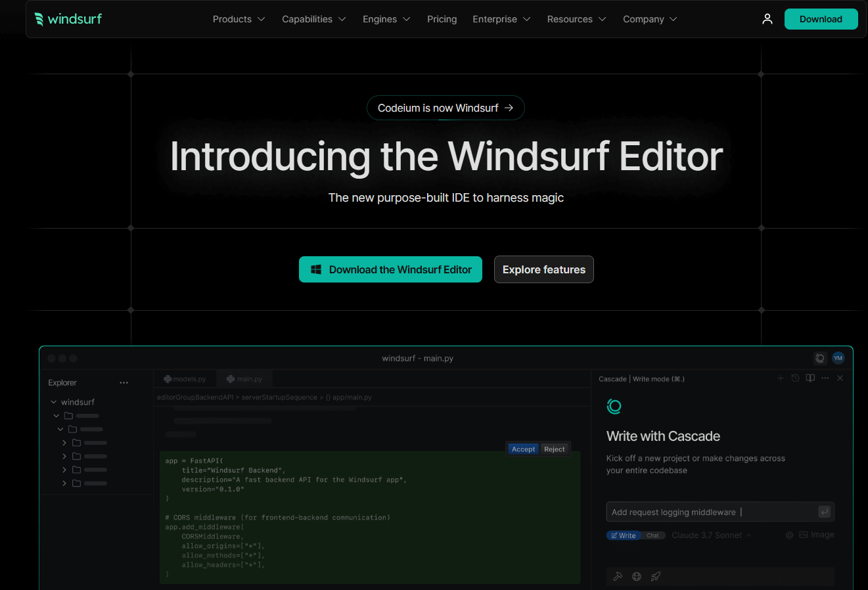Click the Explorer panel heading
Image resolution: width=868 pixels, height=590 pixels.
tap(62, 382)
